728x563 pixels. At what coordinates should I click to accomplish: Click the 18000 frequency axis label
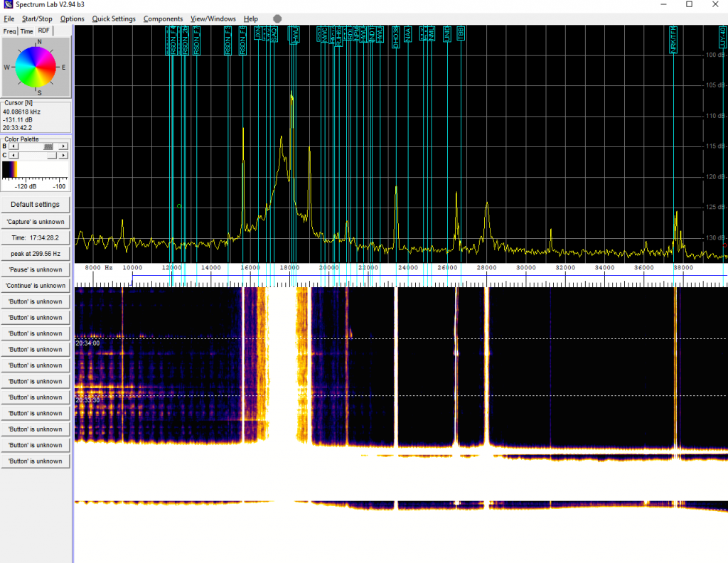[x=289, y=268]
